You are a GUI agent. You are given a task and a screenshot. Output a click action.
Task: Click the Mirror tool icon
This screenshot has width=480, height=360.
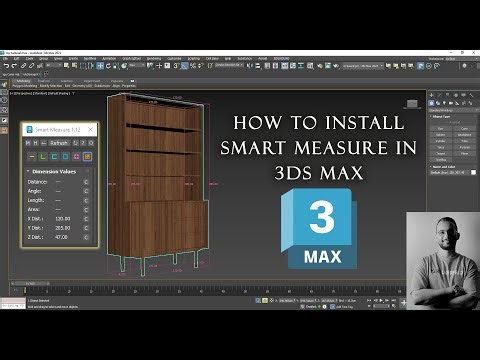pos(249,66)
